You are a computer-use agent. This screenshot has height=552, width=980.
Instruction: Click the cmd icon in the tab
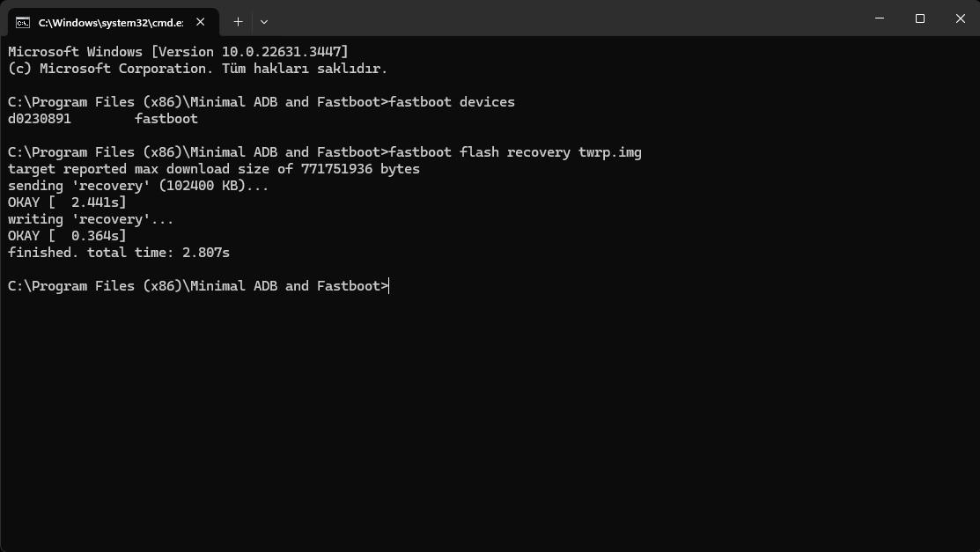click(23, 21)
